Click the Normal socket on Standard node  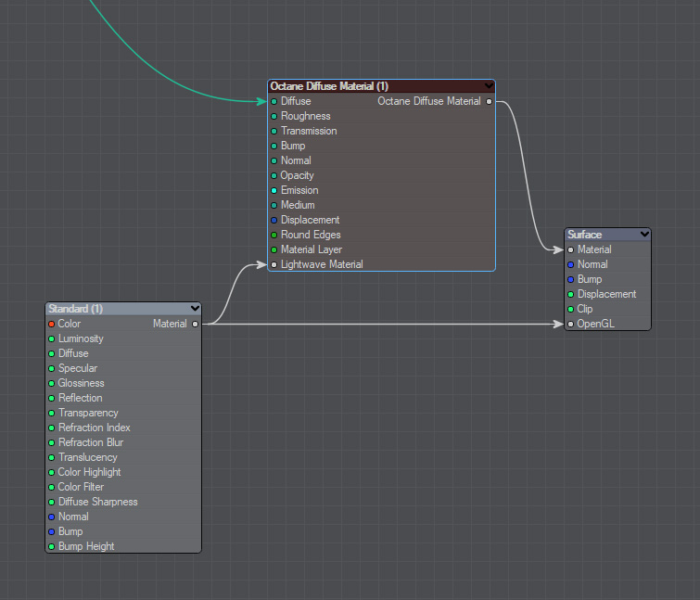[51, 517]
